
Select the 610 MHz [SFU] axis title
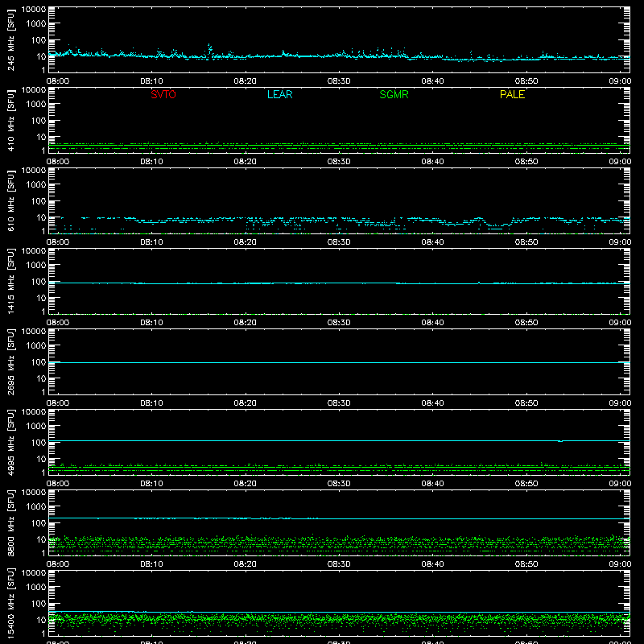(x=10, y=200)
